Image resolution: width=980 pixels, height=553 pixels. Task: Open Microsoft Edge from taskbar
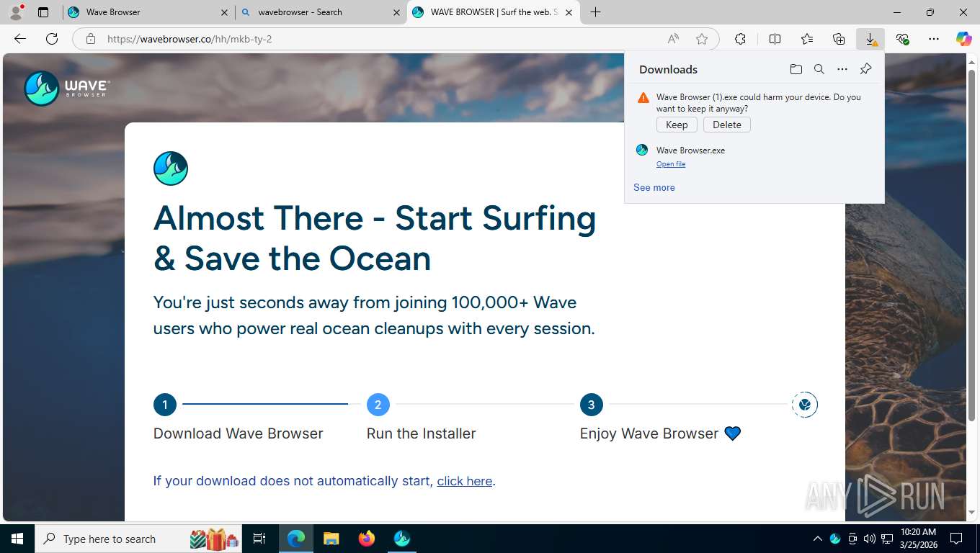296,539
